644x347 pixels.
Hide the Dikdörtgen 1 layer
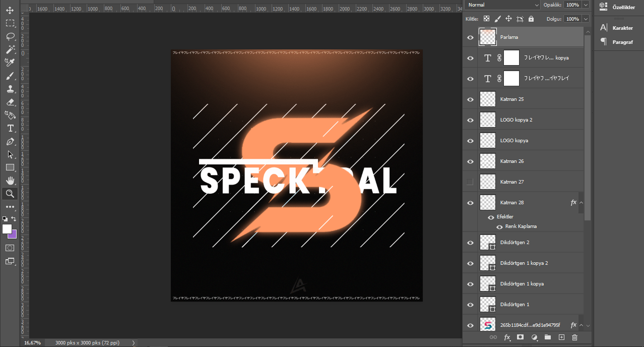click(x=470, y=305)
